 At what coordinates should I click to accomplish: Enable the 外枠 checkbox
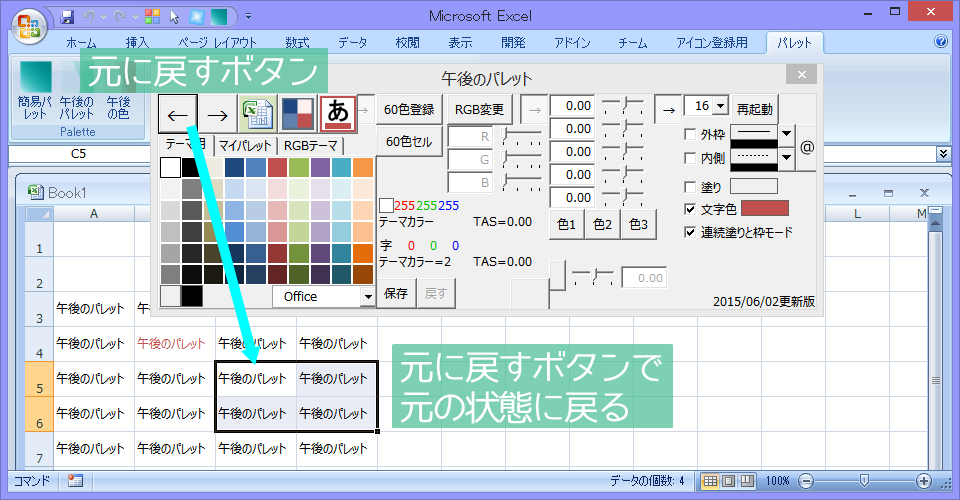pos(690,134)
